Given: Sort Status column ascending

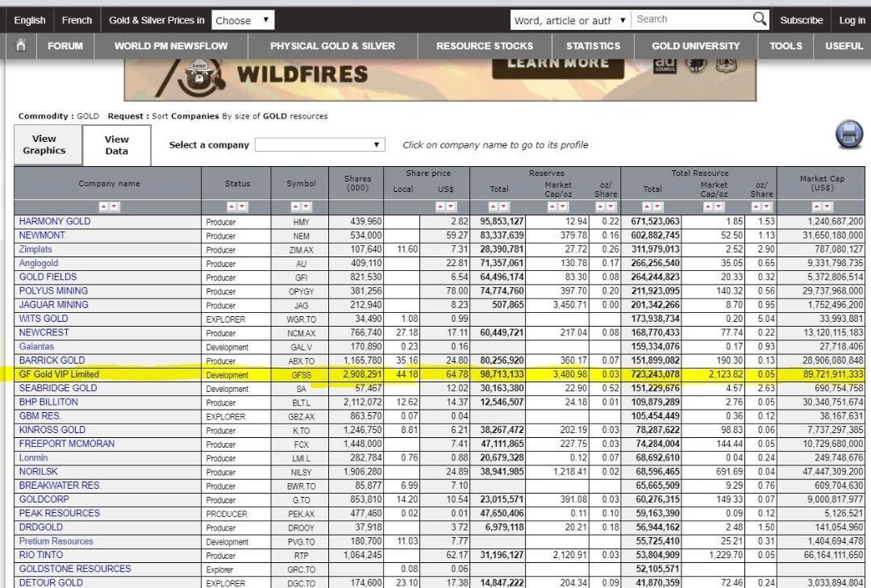Looking at the screenshot, I should click(231, 207).
